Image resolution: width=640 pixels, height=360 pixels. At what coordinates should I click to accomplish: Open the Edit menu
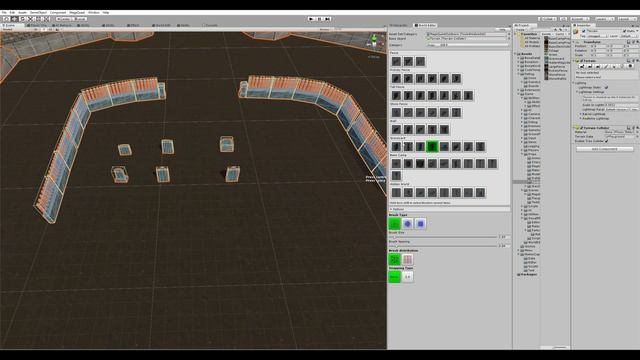12,13
